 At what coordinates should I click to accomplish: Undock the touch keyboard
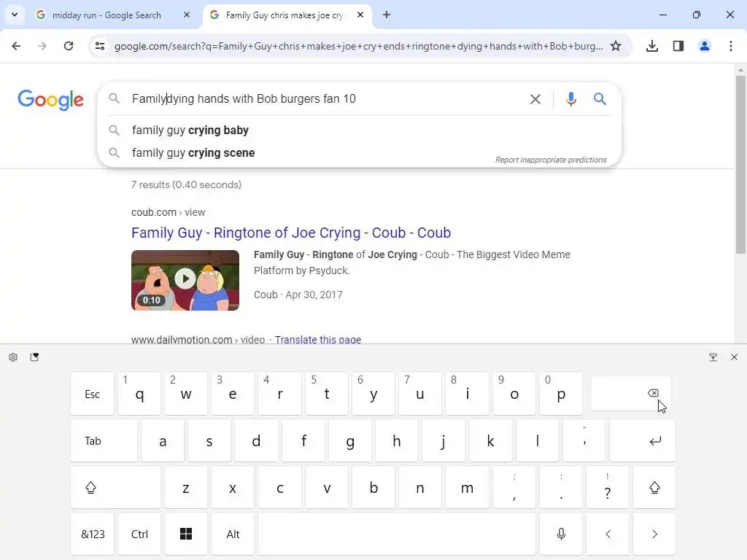coord(713,357)
